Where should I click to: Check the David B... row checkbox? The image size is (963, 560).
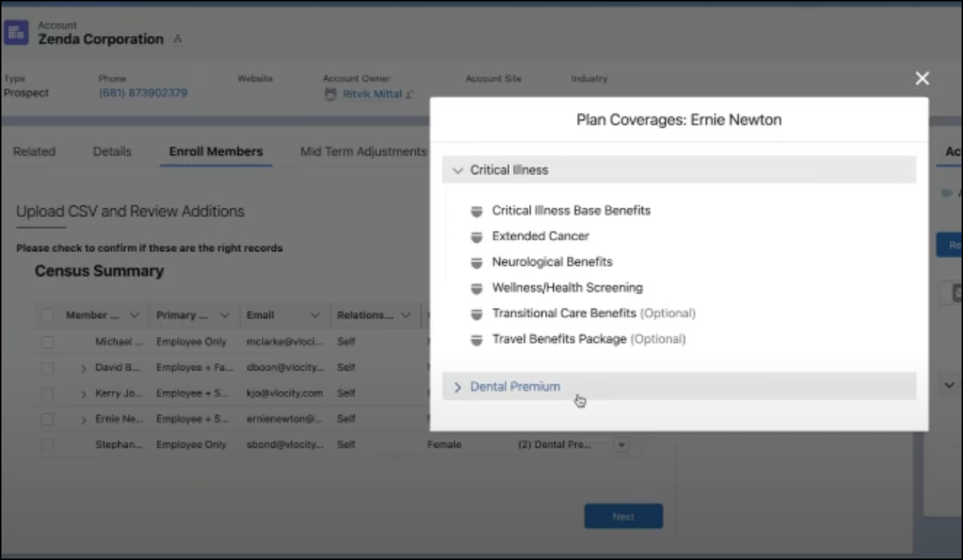coord(47,368)
